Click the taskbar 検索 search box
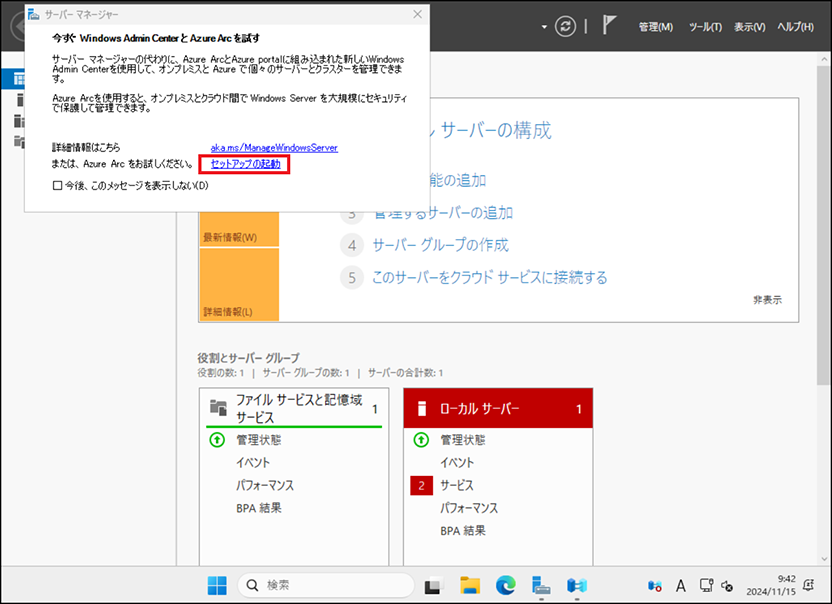The image size is (832, 604). tap(326, 585)
